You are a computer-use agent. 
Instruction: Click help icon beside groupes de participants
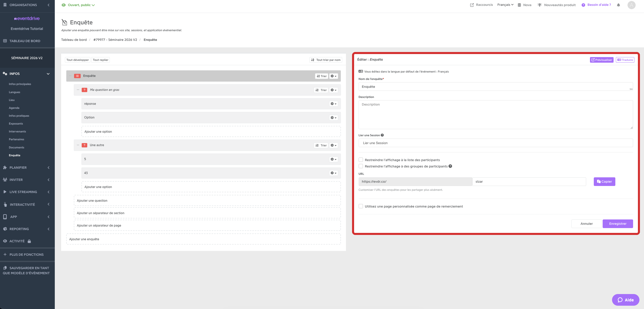pos(450,166)
